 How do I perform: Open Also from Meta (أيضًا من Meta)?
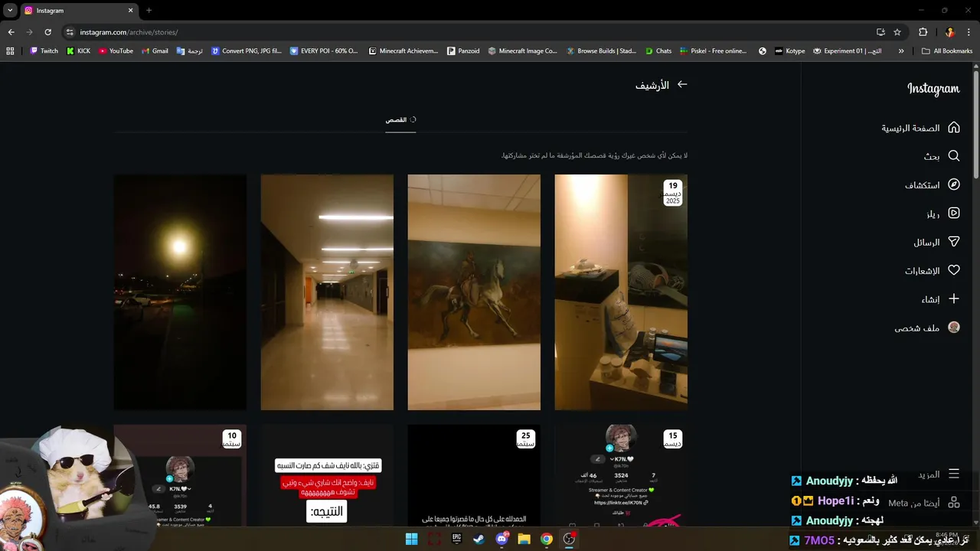[924, 503]
